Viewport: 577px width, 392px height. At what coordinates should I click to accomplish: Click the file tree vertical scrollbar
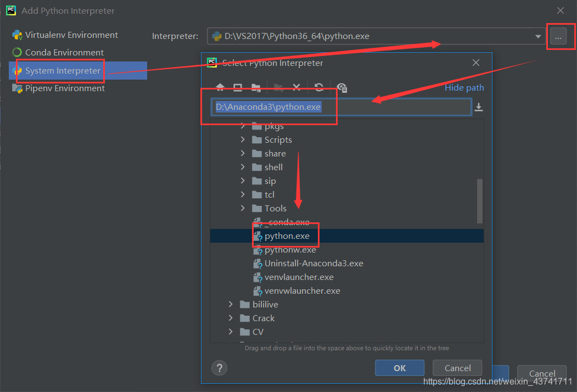pos(479,201)
